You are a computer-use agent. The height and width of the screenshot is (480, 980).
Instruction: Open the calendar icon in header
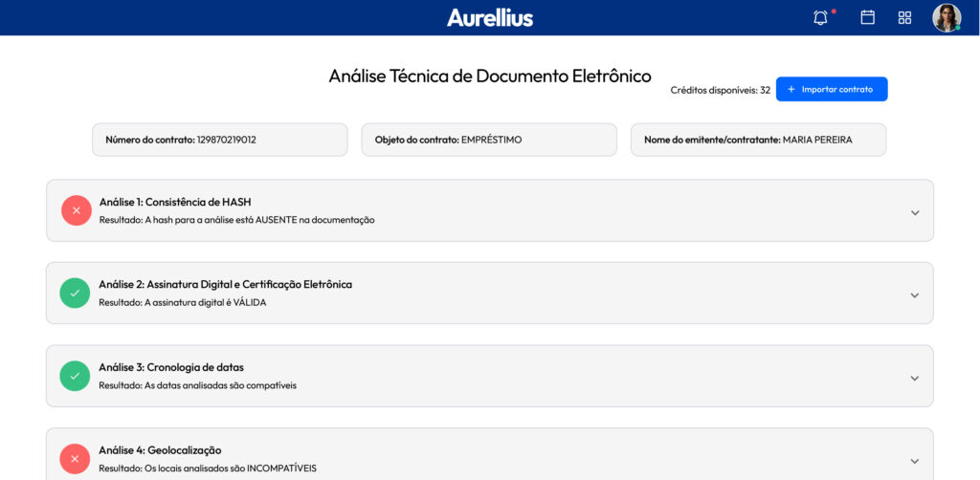(x=867, y=17)
